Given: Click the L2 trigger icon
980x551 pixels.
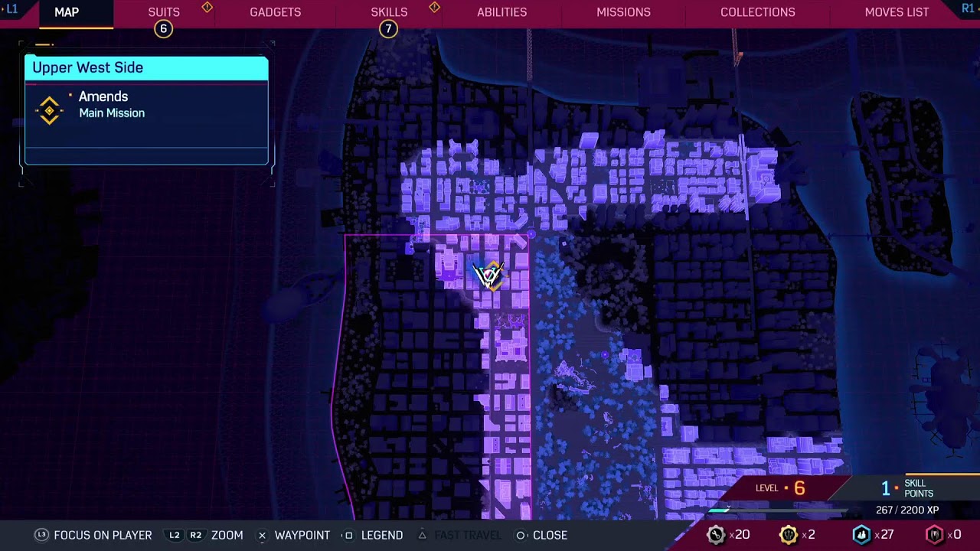Looking at the screenshot, I should pyautogui.click(x=175, y=535).
